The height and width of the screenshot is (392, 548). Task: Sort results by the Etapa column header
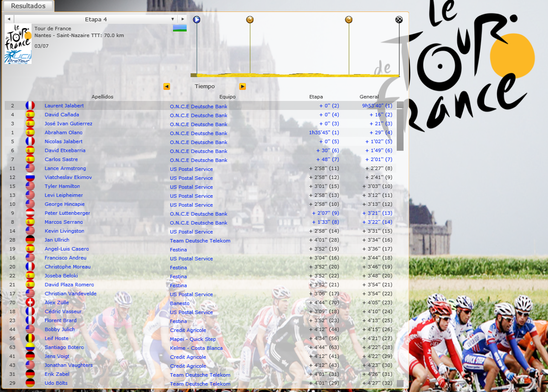(316, 97)
